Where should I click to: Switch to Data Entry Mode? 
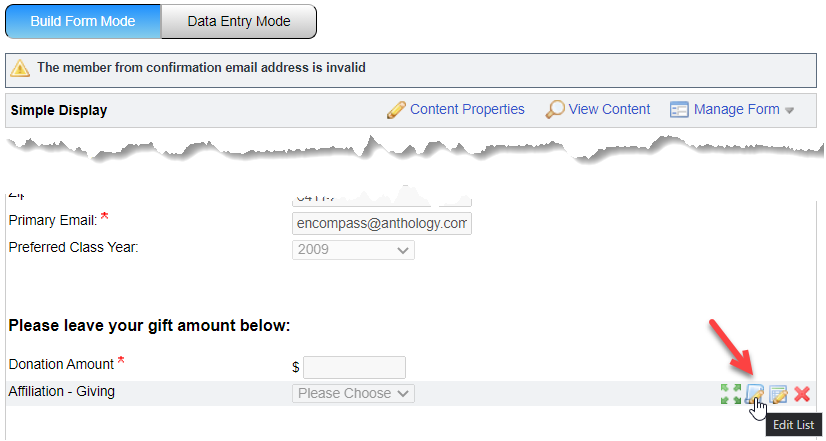238,21
